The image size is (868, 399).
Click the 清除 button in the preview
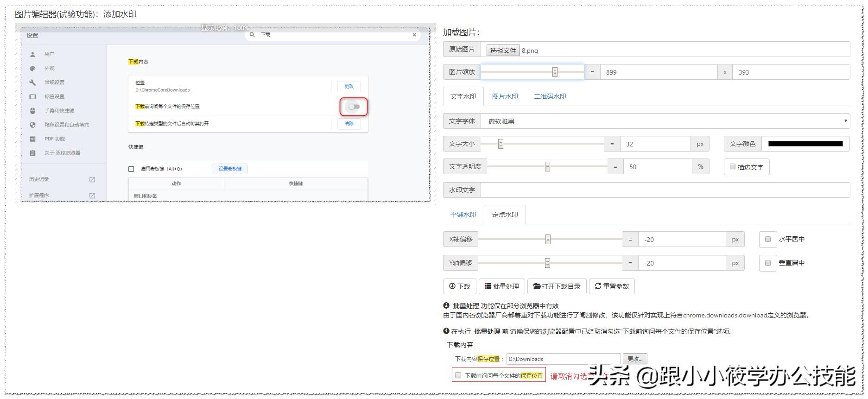pyautogui.click(x=349, y=123)
